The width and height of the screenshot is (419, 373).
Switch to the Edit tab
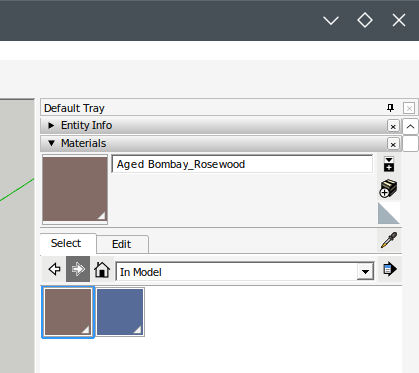pyautogui.click(x=122, y=244)
